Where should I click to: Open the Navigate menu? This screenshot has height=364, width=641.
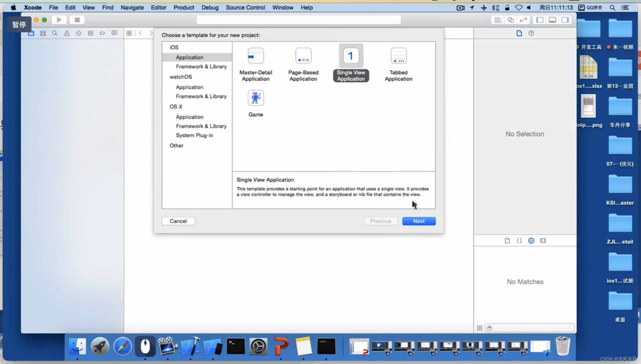coord(132,7)
